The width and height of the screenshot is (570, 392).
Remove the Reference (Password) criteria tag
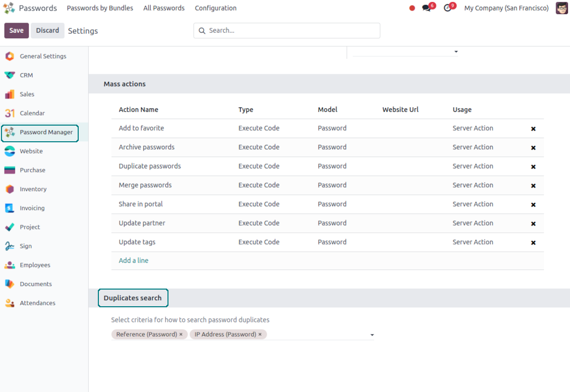tap(181, 334)
